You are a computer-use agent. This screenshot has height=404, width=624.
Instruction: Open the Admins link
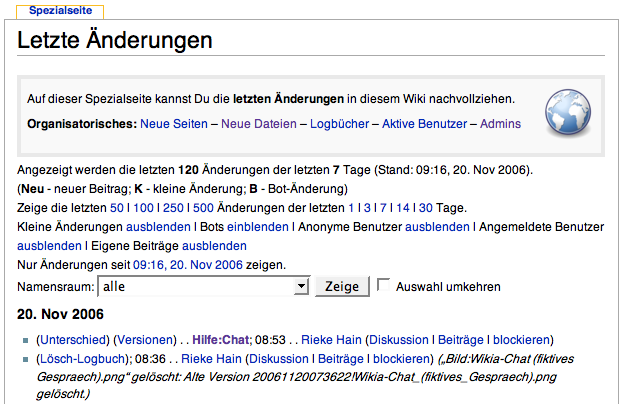click(x=500, y=124)
